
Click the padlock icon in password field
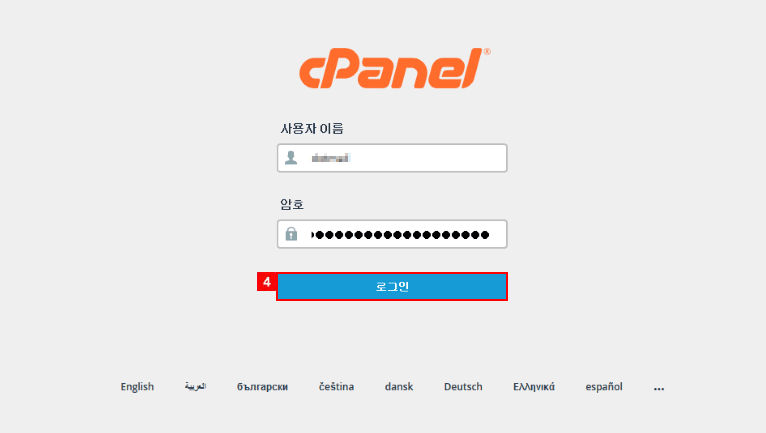point(291,234)
